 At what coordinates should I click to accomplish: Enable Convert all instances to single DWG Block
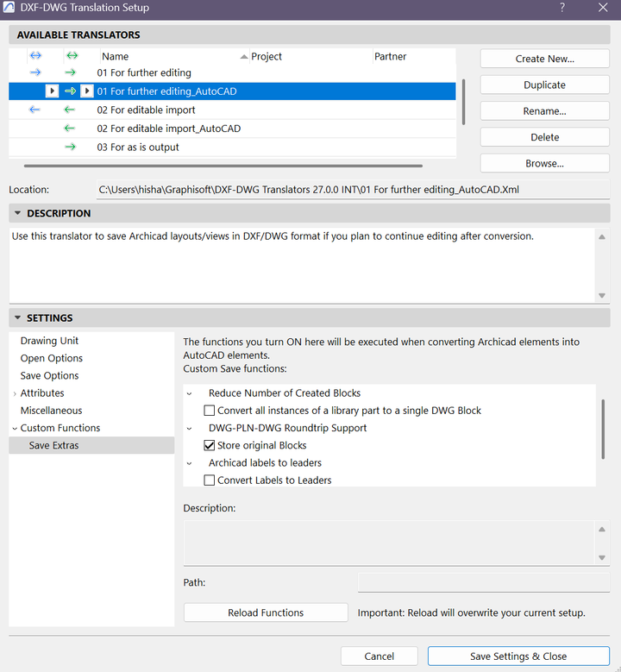(210, 411)
